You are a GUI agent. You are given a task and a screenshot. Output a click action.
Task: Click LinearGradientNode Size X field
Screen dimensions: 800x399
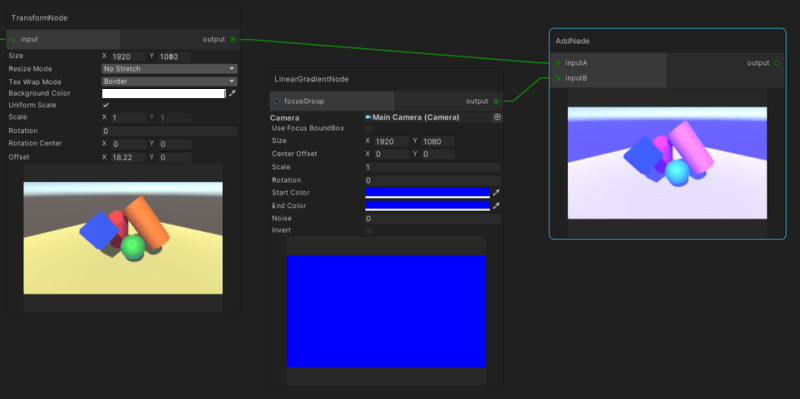391,141
